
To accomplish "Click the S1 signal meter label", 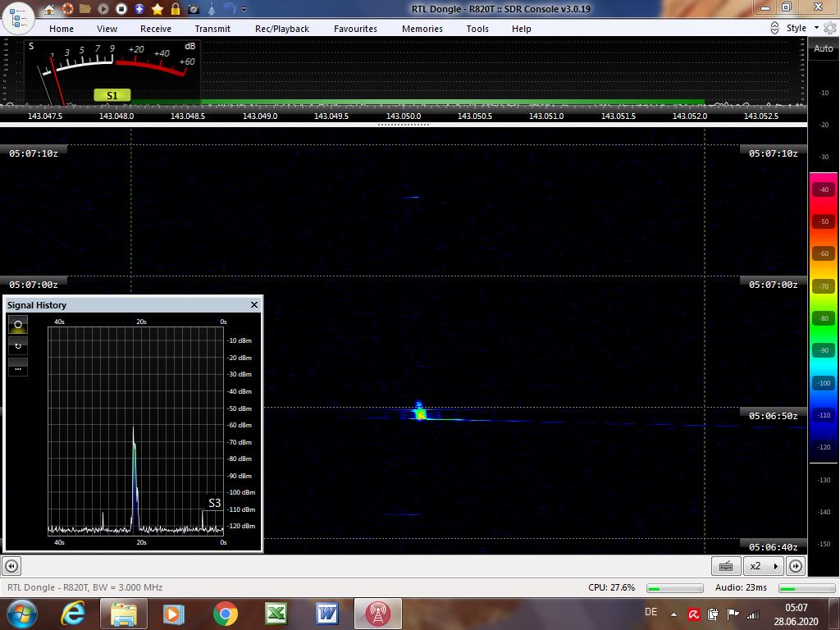I will [x=112, y=95].
